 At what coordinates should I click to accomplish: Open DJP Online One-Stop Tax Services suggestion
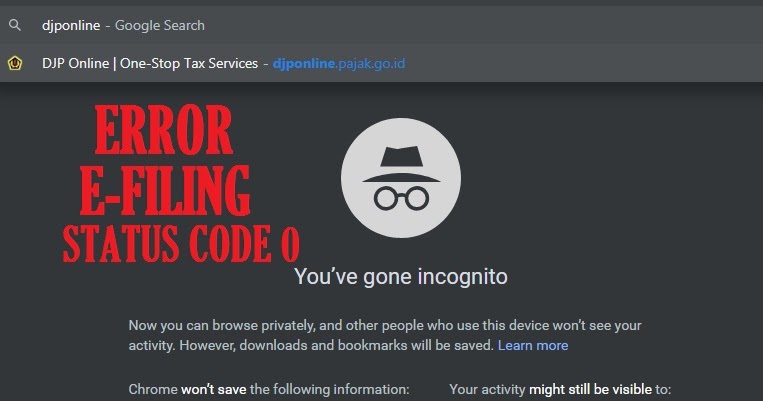(x=382, y=63)
